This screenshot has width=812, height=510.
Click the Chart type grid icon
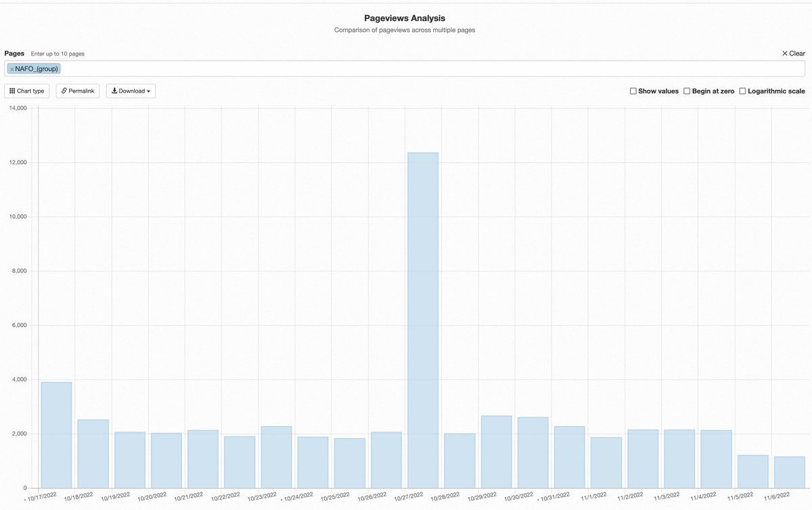point(12,91)
